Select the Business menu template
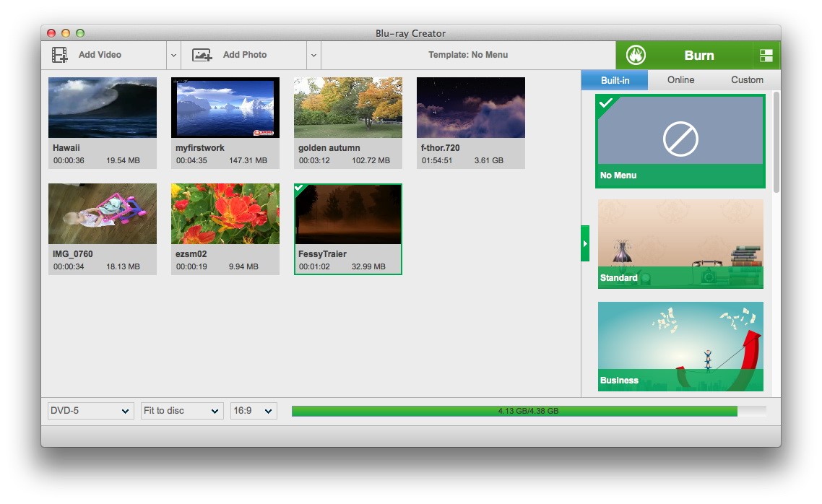The image size is (822, 504). coord(680,347)
